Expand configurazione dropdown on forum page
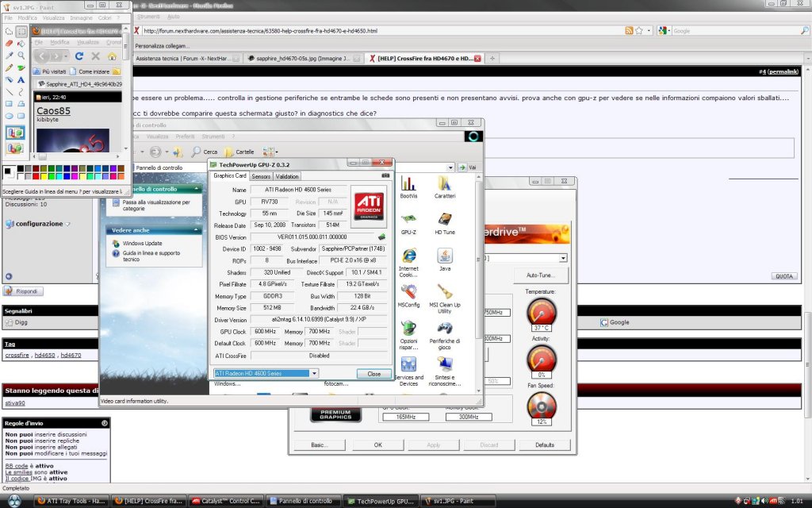 pos(67,225)
